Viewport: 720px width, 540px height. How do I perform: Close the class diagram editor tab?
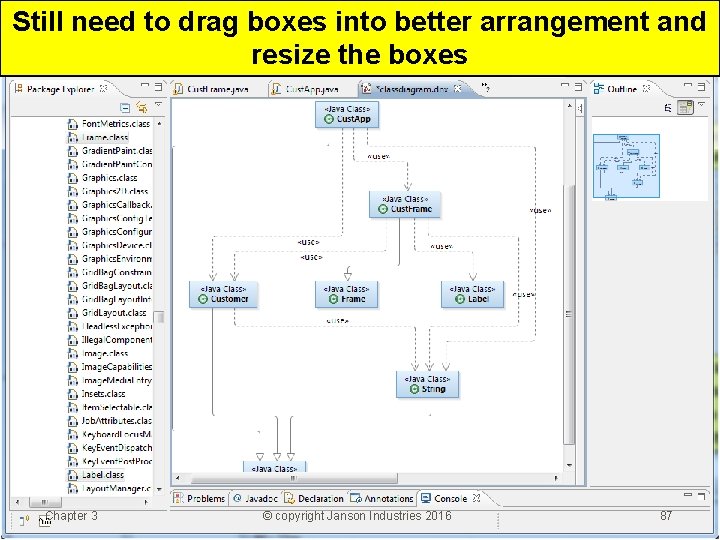point(457,89)
